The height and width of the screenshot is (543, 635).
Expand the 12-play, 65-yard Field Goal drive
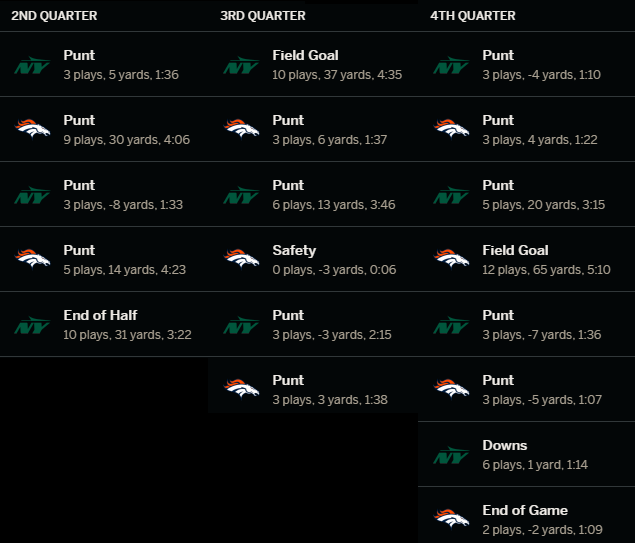pyautogui.click(x=521, y=259)
